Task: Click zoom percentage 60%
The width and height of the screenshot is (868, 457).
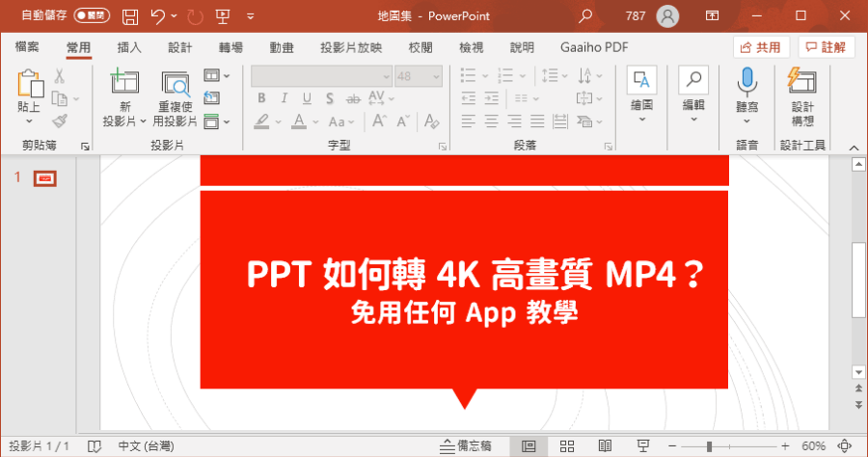Action: pyautogui.click(x=813, y=446)
